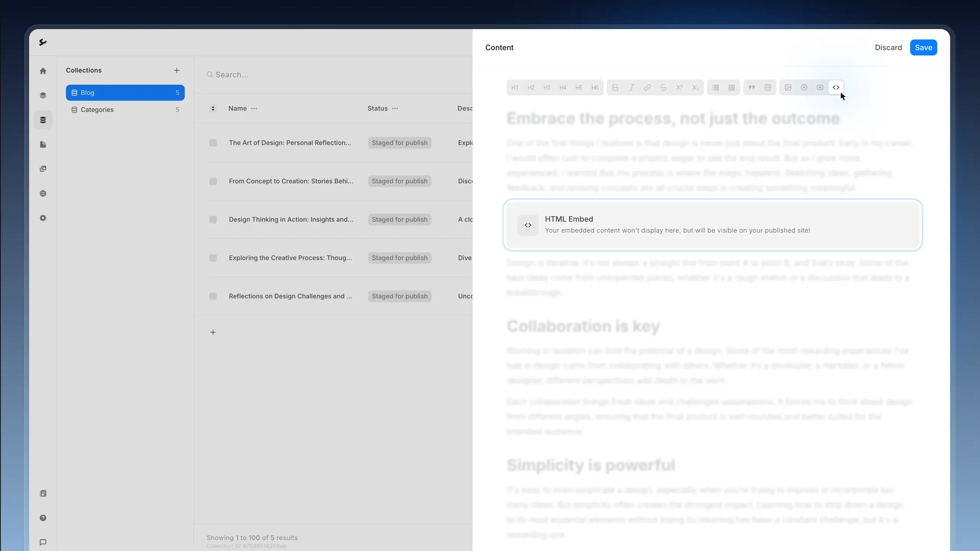The image size is (980, 551).
Task: Apply strikethrough formatting
Action: coord(663,87)
